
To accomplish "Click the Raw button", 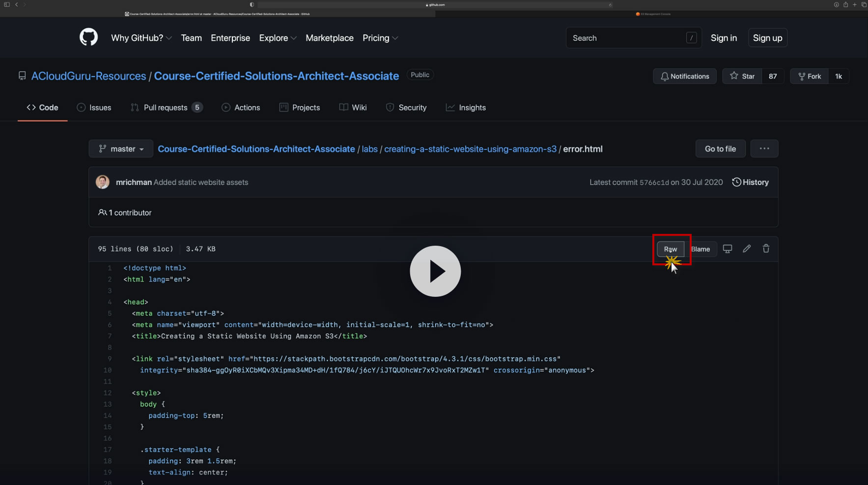I will click(x=671, y=249).
